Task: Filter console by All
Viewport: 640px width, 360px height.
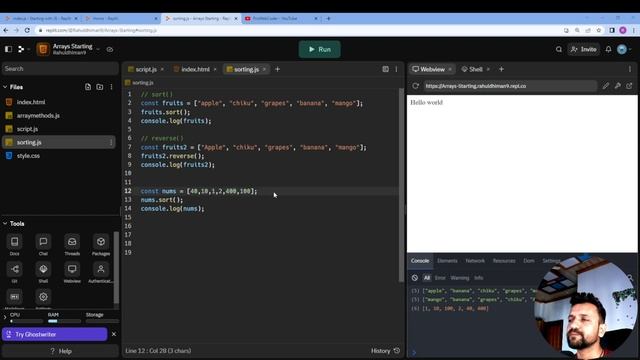Action: (427, 278)
